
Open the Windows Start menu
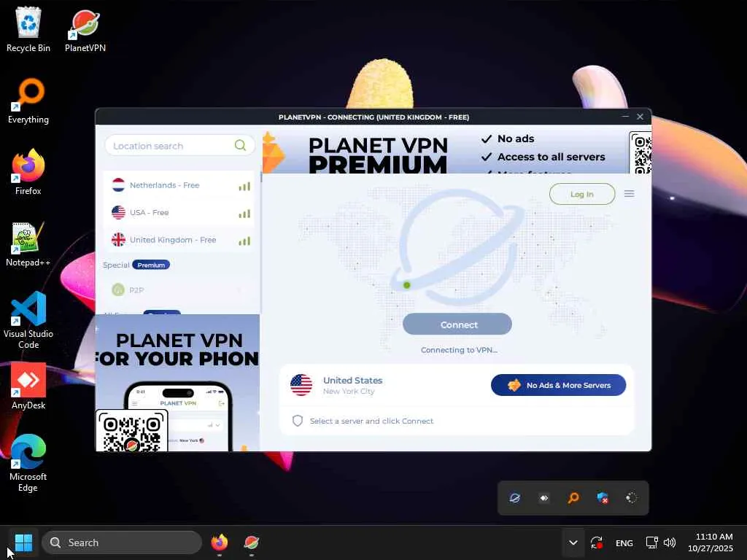tap(23, 542)
